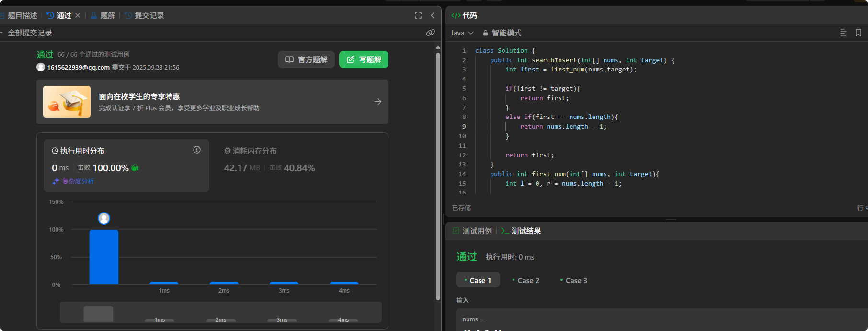This screenshot has height=331, width=868.
Task: Open the student discount banner
Action: pos(212,102)
